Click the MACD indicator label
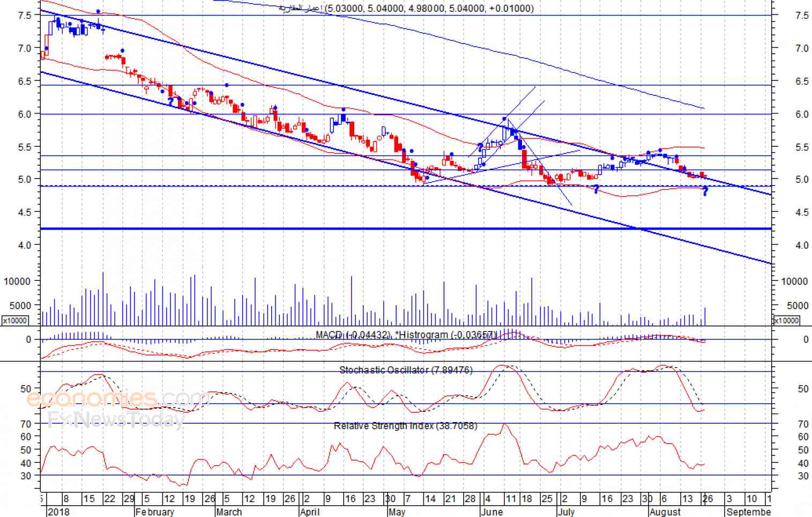The image size is (812, 517). pyautogui.click(x=406, y=335)
